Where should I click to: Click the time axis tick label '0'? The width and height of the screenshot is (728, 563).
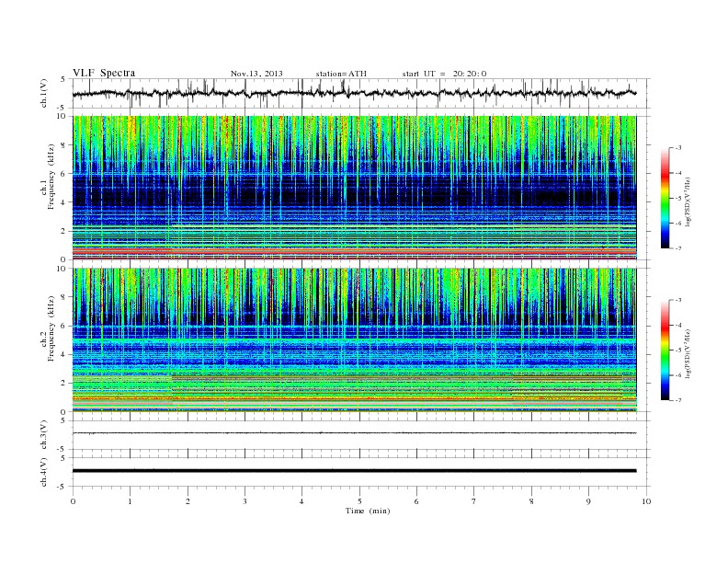point(73,501)
